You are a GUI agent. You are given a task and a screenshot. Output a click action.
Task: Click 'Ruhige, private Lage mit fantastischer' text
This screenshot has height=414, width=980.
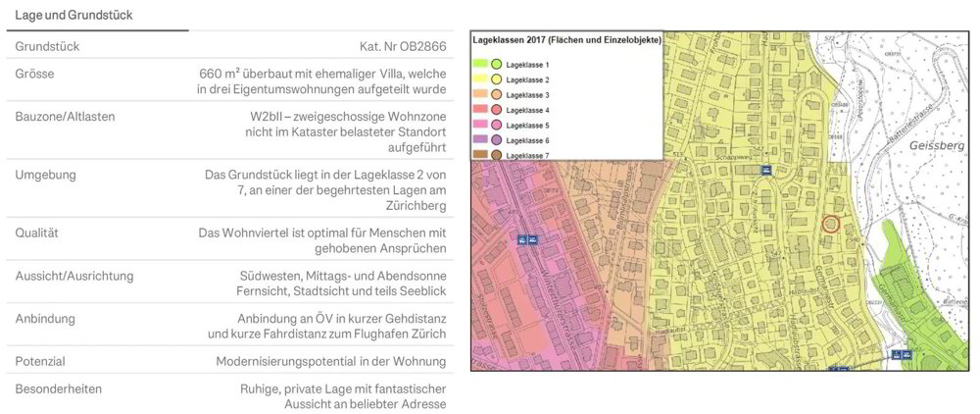pyautogui.click(x=343, y=388)
